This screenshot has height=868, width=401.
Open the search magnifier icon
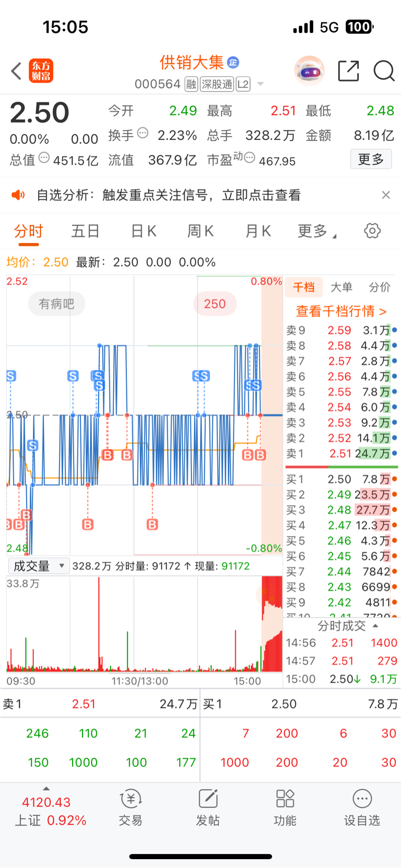click(384, 71)
